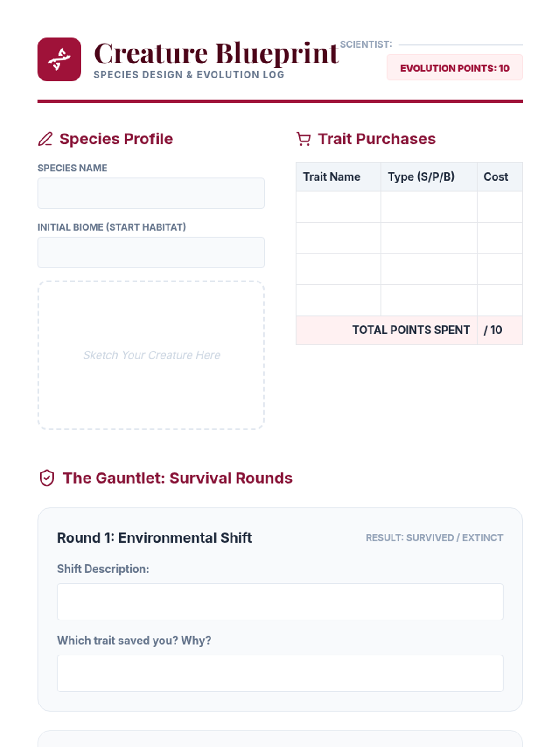Click the Trait Name column header
The height and width of the screenshot is (747, 560).
332,177
